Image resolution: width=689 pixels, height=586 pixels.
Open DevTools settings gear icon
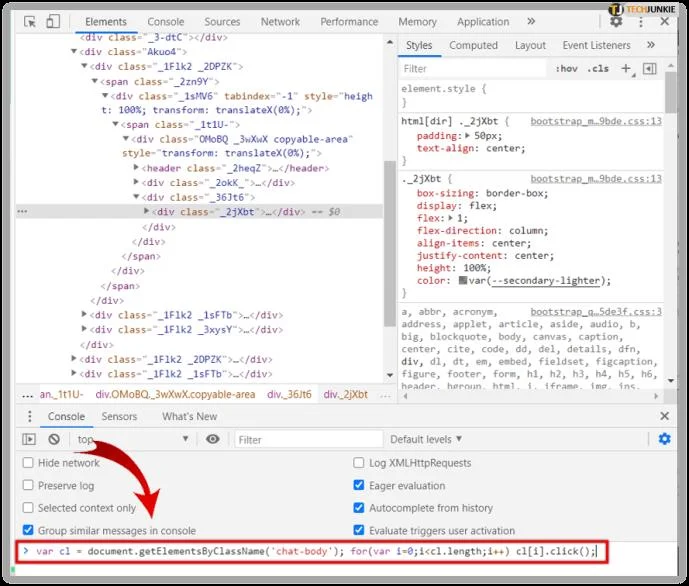616,22
